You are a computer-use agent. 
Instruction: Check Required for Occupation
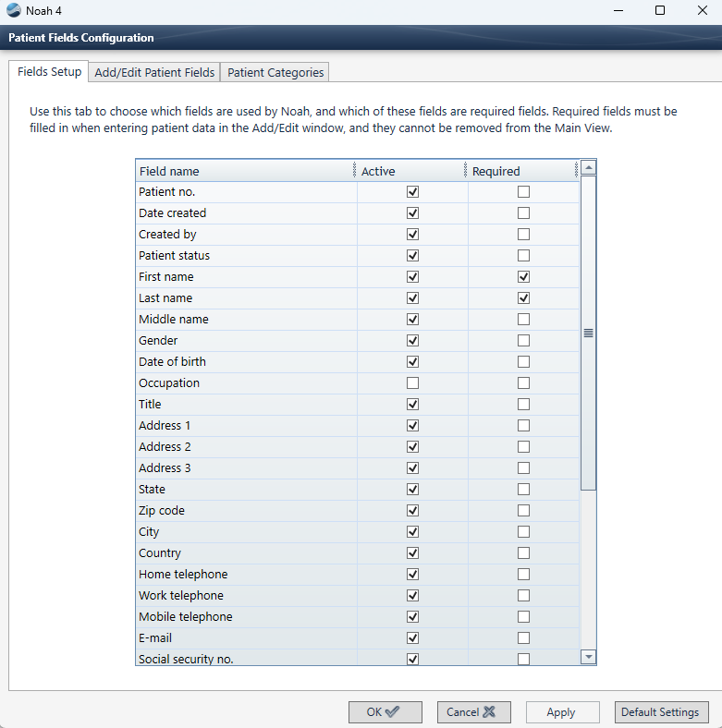(x=523, y=383)
